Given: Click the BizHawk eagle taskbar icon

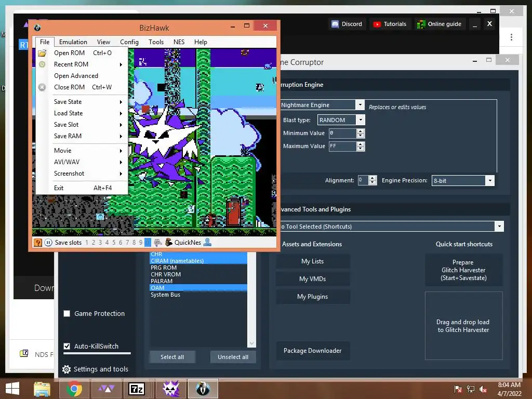Looking at the screenshot, I should (203, 389).
